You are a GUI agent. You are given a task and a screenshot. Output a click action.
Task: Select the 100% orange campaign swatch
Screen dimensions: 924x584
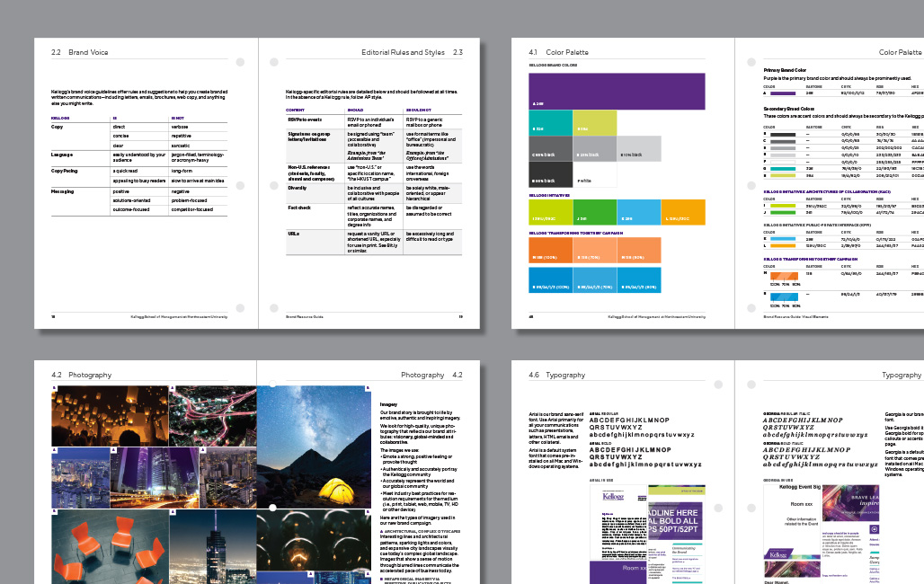pos(550,250)
